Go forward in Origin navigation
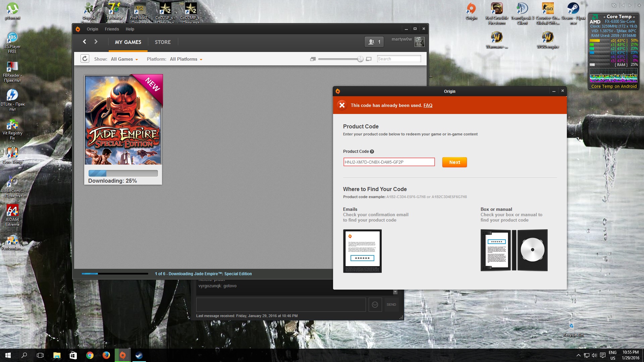Image resolution: width=644 pixels, height=362 pixels. [x=96, y=42]
